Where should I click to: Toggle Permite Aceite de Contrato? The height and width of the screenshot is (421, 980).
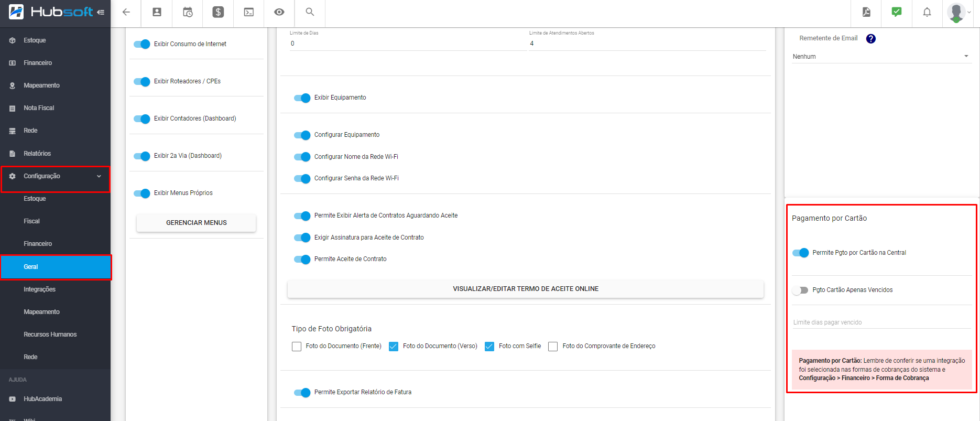(x=302, y=259)
